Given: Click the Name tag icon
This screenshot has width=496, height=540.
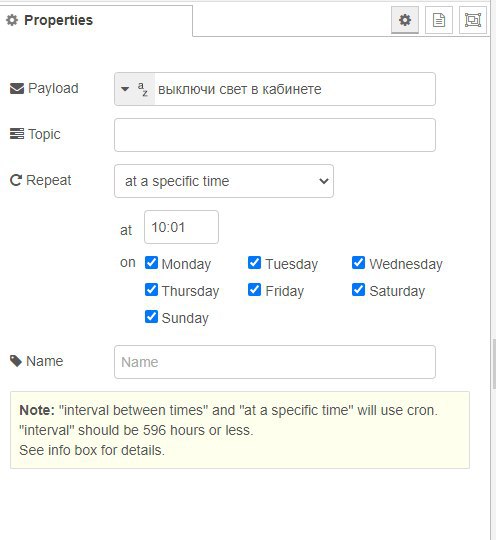Looking at the screenshot, I should click(x=16, y=361).
